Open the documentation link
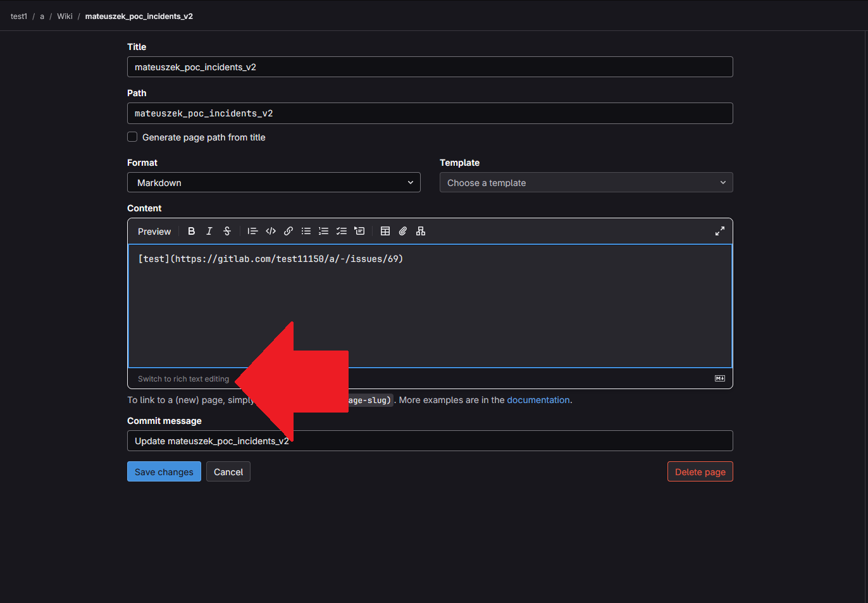The width and height of the screenshot is (868, 603). [538, 400]
